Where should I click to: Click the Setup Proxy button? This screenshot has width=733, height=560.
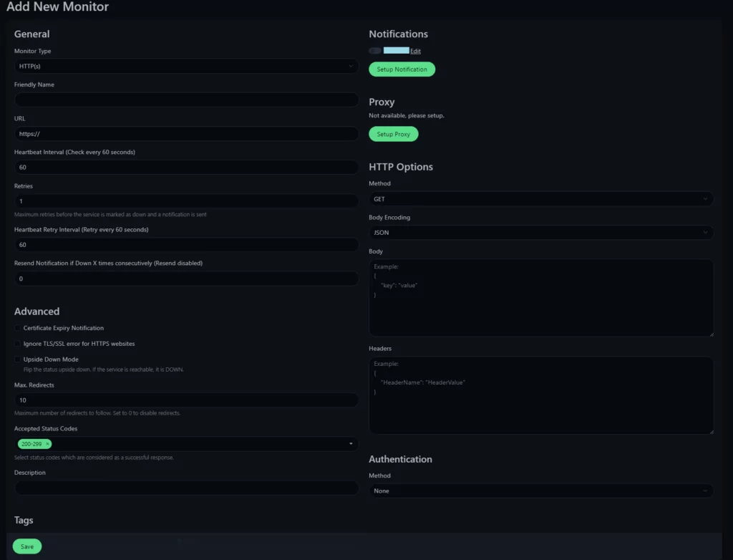pyautogui.click(x=393, y=134)
